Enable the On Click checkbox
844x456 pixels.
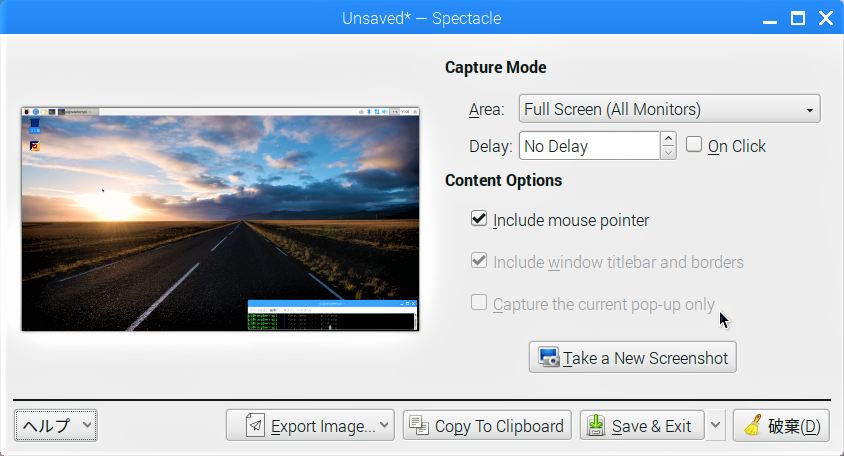(693, 144)
